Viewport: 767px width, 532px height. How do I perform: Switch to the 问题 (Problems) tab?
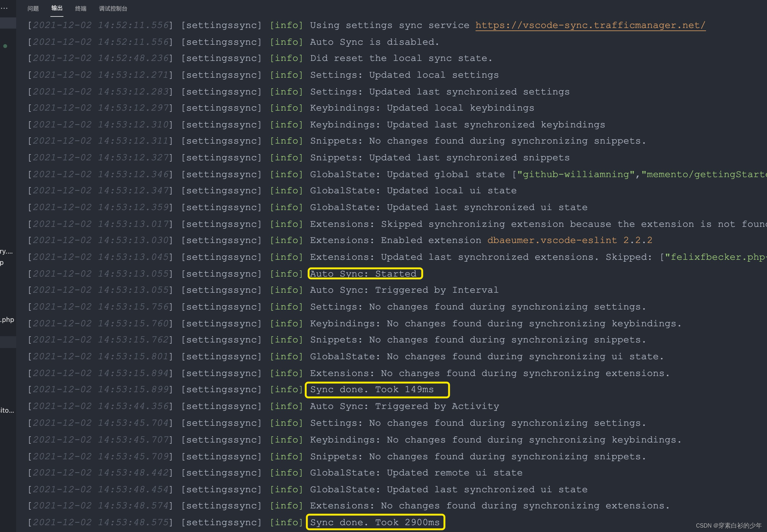point(33,9)
